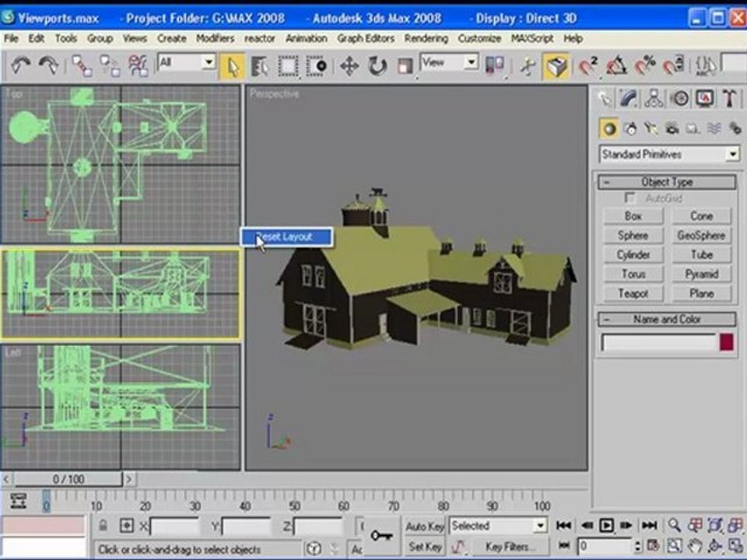747x560 pixels.
Task: Open the Utilities hammer panel tab
Action: (x=729, y=99)
